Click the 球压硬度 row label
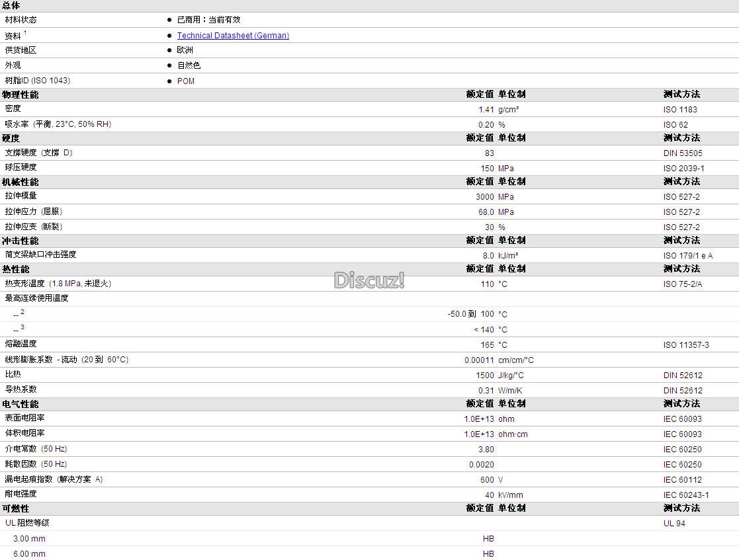This screenshot has width=739, height=560. pos(21,167)
